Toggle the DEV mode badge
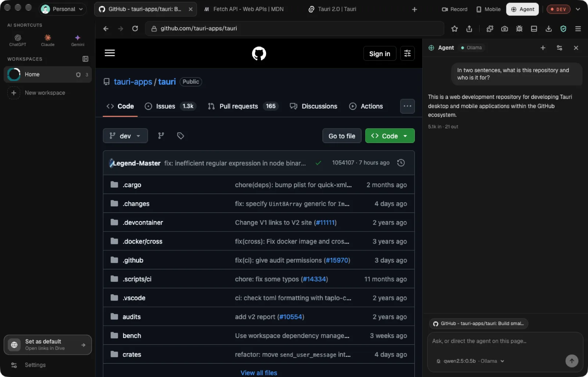 click(x=558, y=9)
